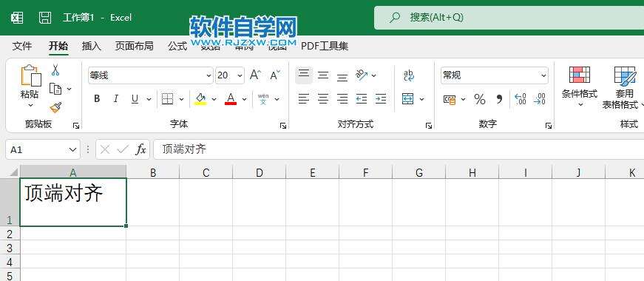Toggle Center horizontal alignment
644x281 pixels.
coord(323,98)
